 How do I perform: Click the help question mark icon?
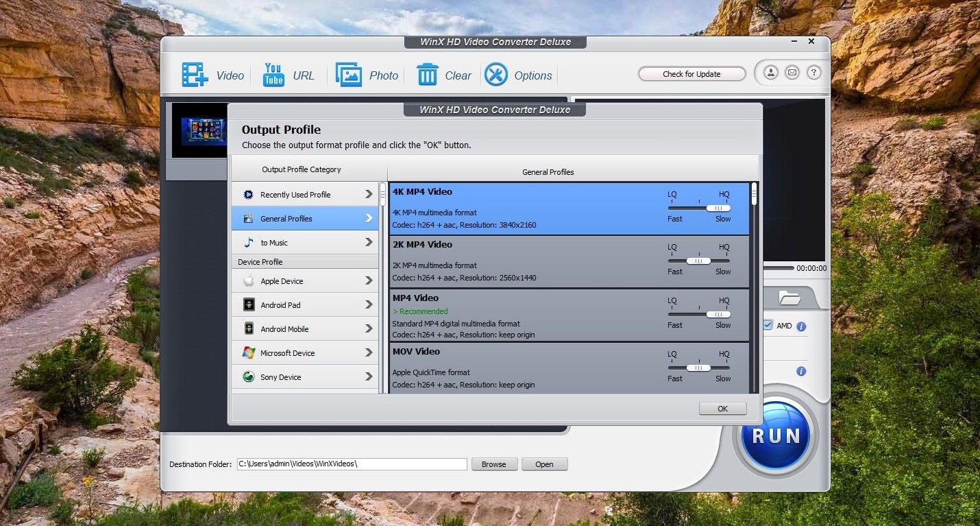coord(813,72)
